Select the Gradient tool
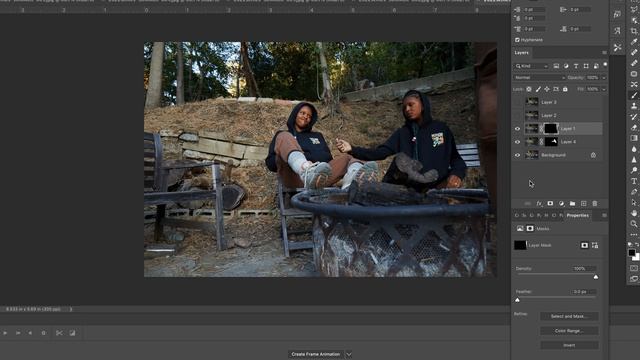Viewport: 640px width, 360px height. click(634, 138)
